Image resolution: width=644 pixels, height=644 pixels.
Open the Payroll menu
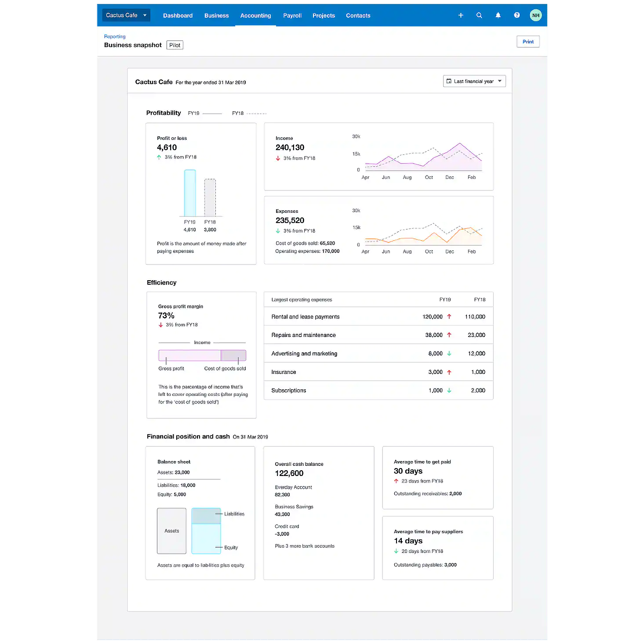click(292, 15)
